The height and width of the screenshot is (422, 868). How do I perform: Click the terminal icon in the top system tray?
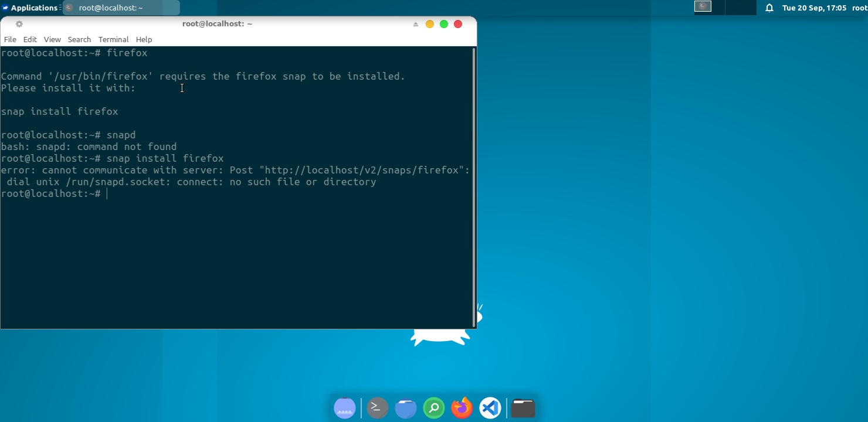tap(702, 6)
